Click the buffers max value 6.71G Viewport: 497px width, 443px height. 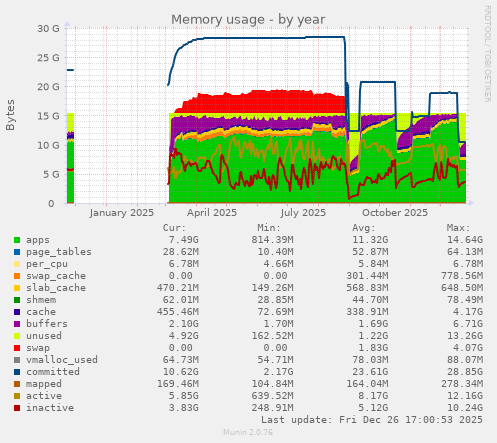click(468, 324)
